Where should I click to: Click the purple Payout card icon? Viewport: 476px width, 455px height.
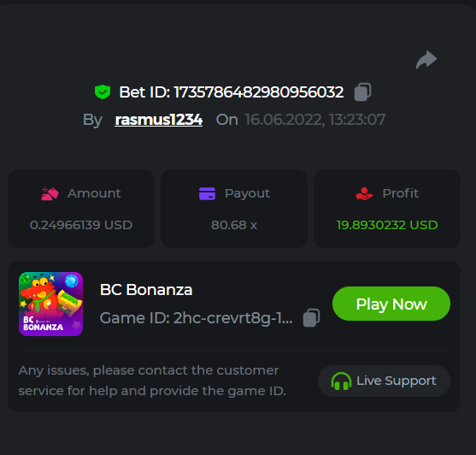207,193
